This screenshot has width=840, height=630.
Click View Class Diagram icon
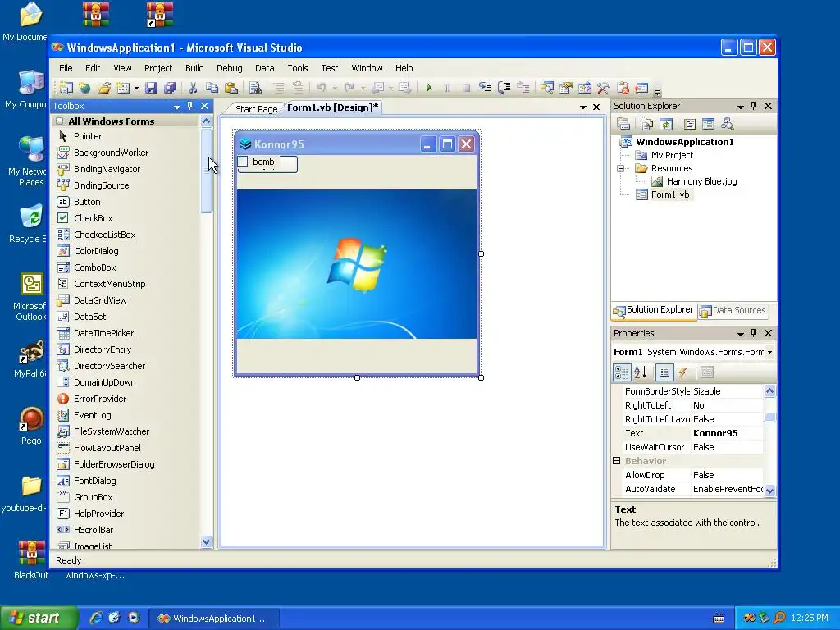[727, 125]
